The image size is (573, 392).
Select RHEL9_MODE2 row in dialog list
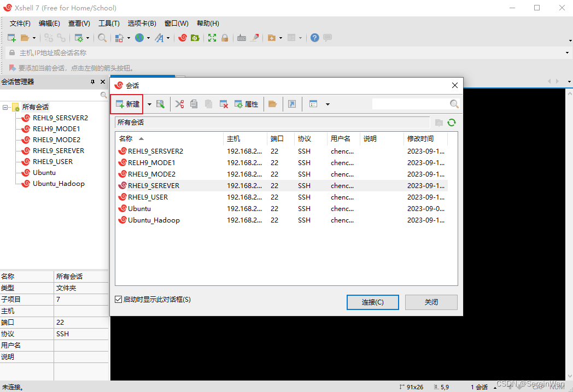(x=282, y=174)
